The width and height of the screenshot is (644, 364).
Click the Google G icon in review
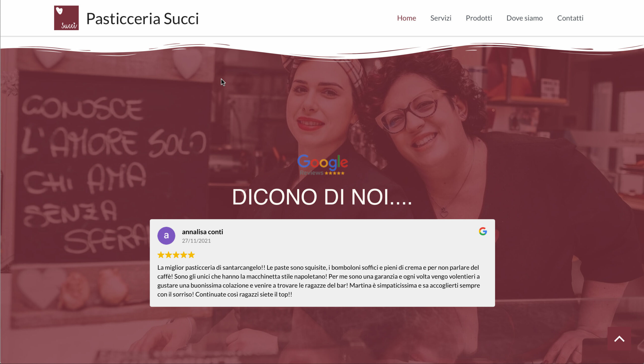pos(483,231)
